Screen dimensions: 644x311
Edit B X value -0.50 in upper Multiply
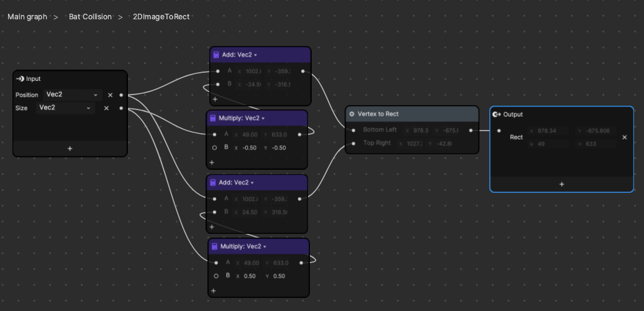click(x=250, y=147)
